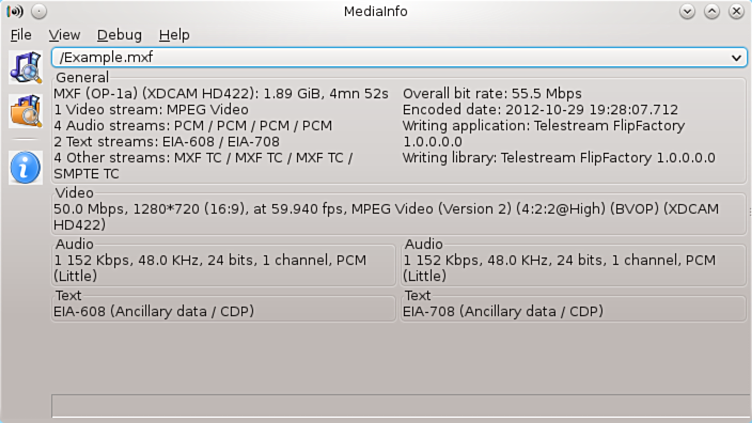
Task: Click the /Example.mxf file path field
Action: tap(380, 58)
